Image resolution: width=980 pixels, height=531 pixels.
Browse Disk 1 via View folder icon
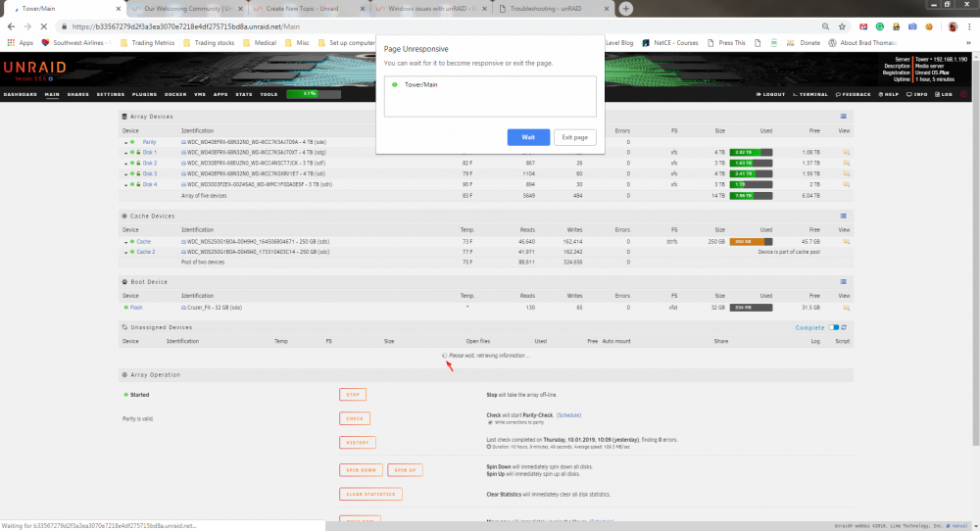847,153
